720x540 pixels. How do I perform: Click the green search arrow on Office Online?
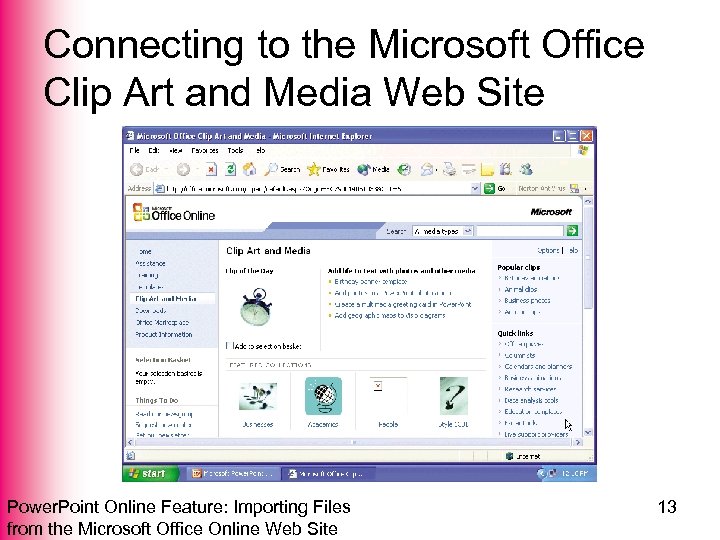click(x=572, y=231)
